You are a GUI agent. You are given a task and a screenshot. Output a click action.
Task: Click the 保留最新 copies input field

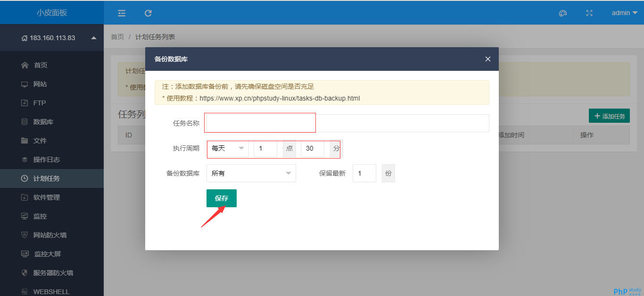point(364,173)
